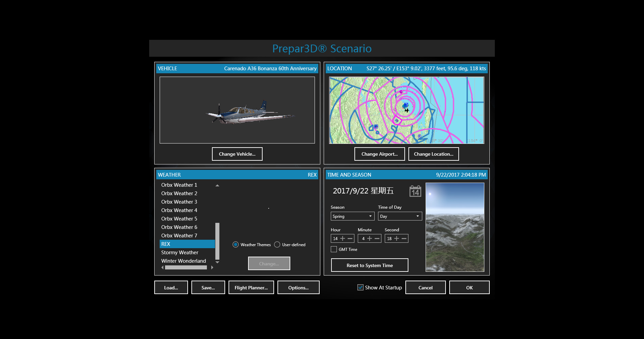Screen dimensions: 644x339
Task: Select Orbx Weather 6 theme
Action: pyautogui.click(x=187, y=227)
